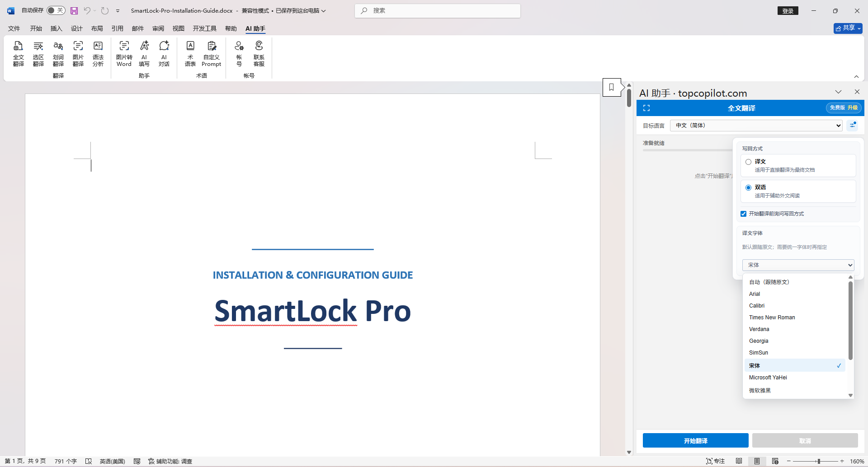Click the 免费版 升级 upgrade button
The width and height of the screenshot is (868, 467).
click(844, 108)
